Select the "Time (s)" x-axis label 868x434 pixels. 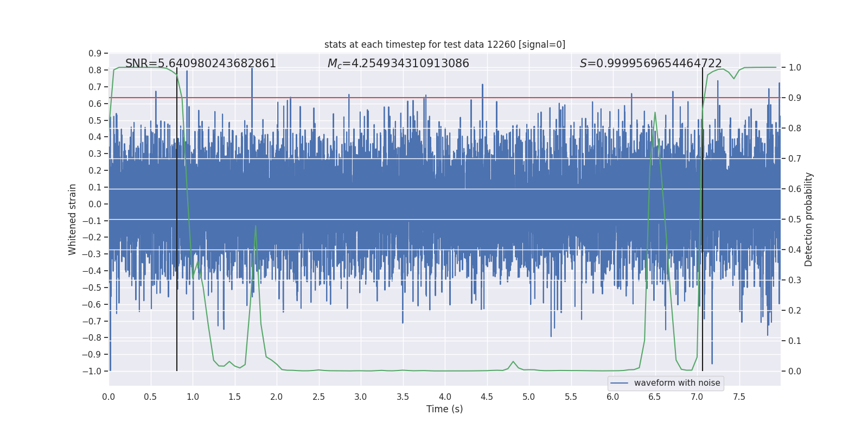(x=445, y=409)
